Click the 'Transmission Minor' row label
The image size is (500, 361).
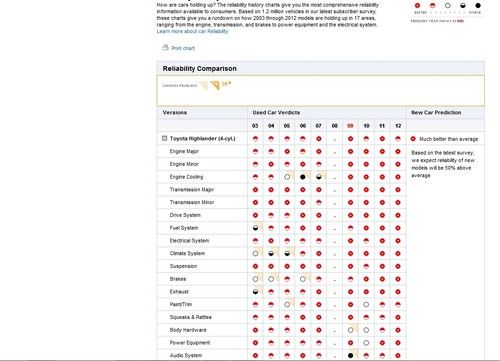192,202
